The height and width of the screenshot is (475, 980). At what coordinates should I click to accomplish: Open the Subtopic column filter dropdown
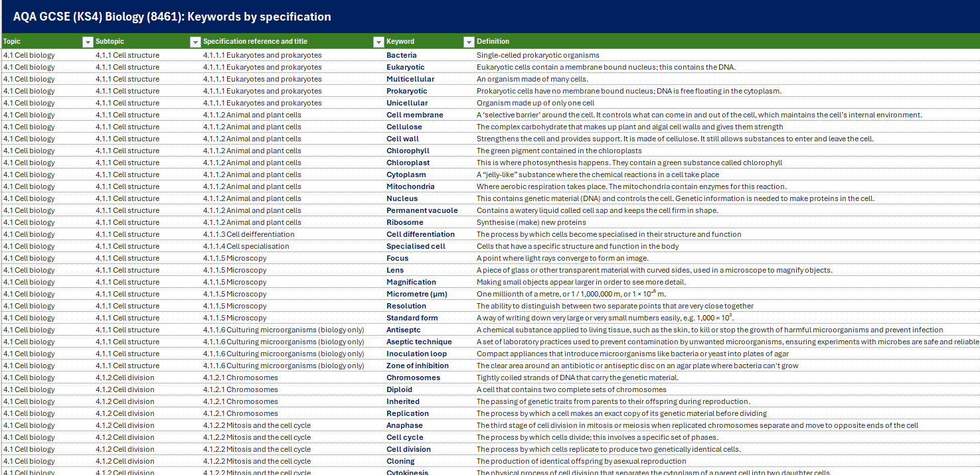(x=195, y=42)
